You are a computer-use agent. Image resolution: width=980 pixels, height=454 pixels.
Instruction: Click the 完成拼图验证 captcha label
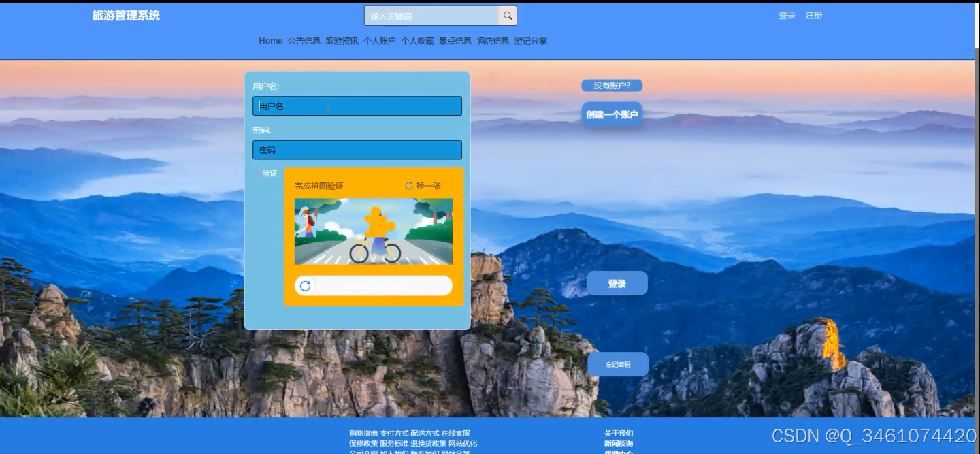[x=319, y=186]
